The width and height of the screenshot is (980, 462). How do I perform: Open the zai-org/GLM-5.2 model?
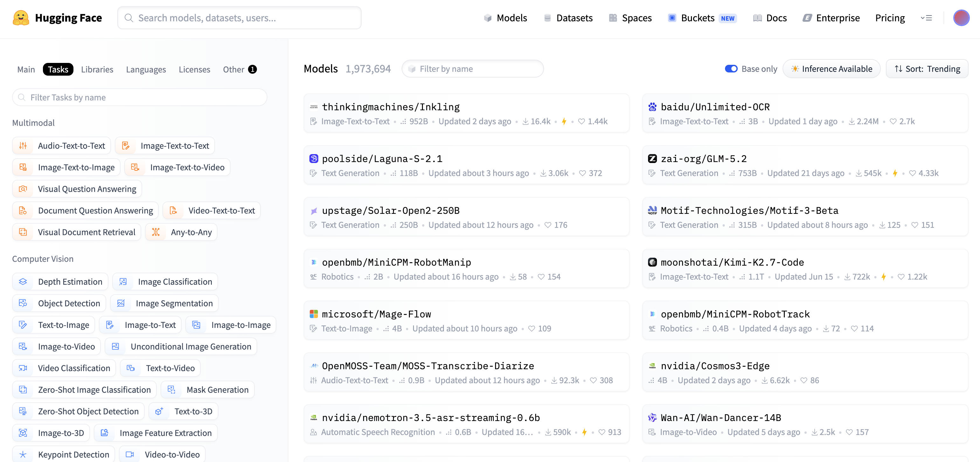pyautogui.click(x=805, y=165)
